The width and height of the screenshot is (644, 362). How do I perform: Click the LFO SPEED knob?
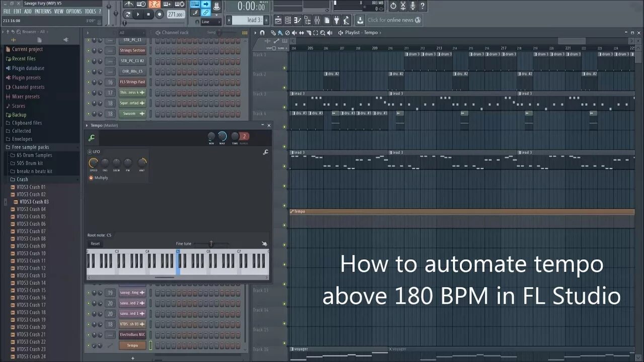point(93,163)
